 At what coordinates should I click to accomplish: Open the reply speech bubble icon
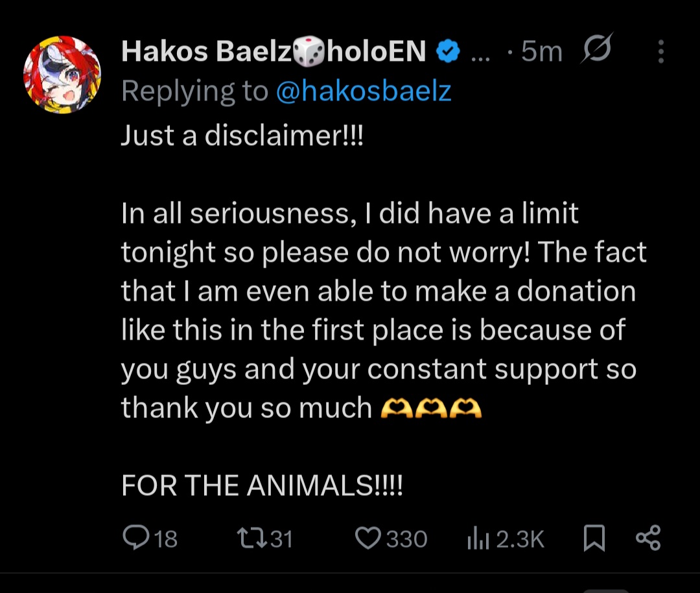(x=136, y=538)
